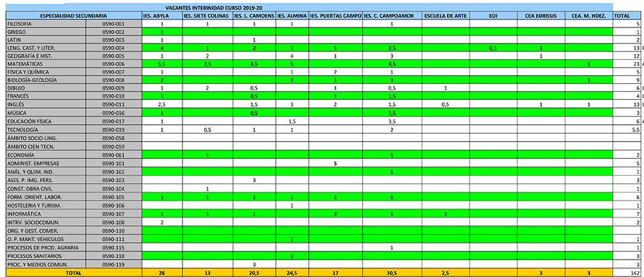Select the 'INTRV. SOCIOCOMUN.' row label

(46, 223)
